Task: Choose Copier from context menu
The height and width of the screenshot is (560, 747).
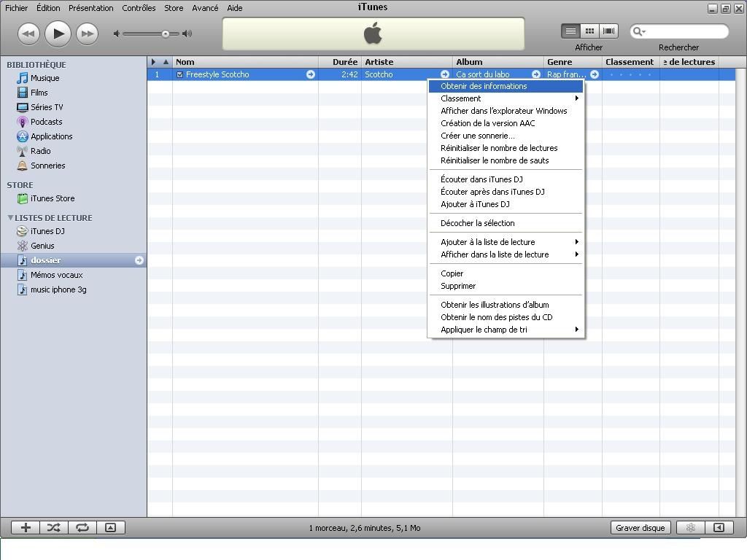Action: click(506, 274)
